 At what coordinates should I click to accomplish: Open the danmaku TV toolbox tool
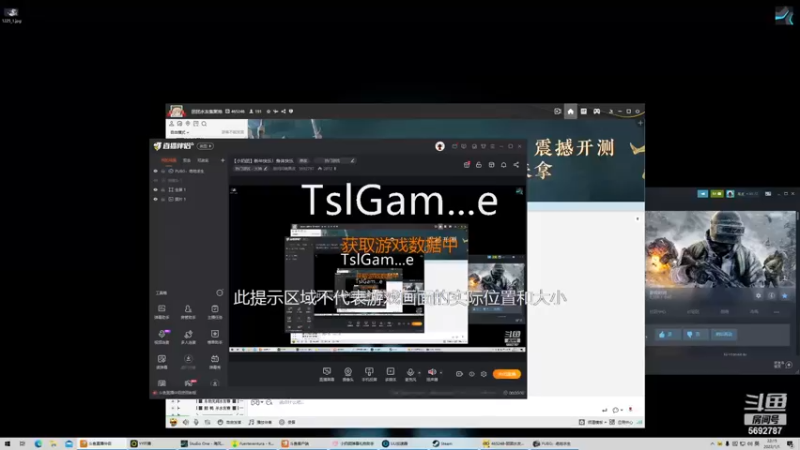click(215, 362)
